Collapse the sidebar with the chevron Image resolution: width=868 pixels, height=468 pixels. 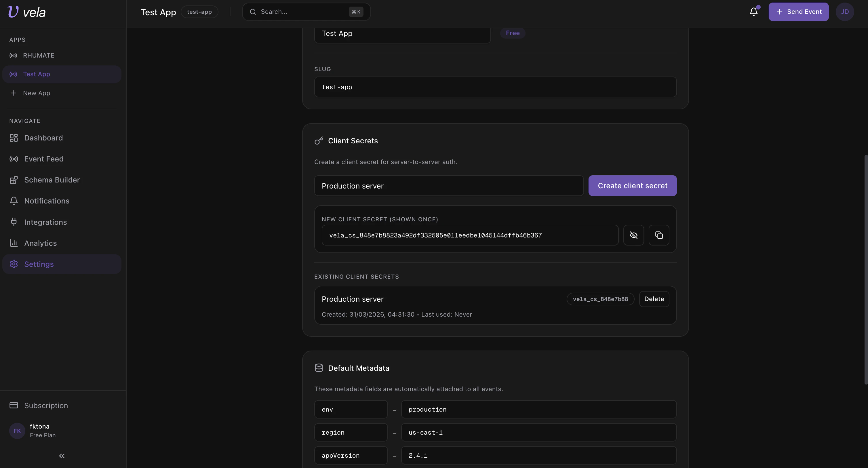tap(62, 456)
